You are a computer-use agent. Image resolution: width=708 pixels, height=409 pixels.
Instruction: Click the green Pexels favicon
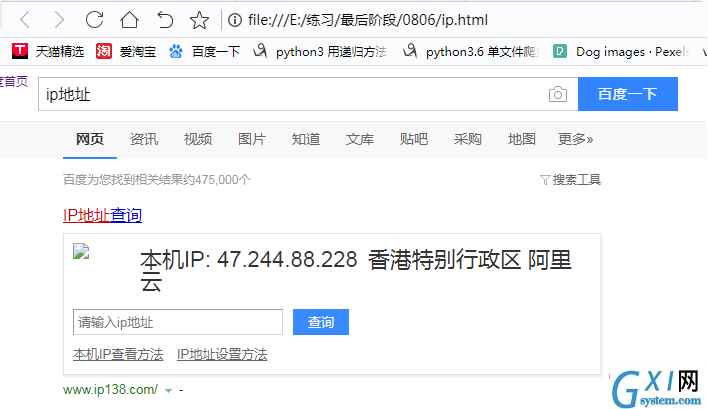click(x=560, y=51)
